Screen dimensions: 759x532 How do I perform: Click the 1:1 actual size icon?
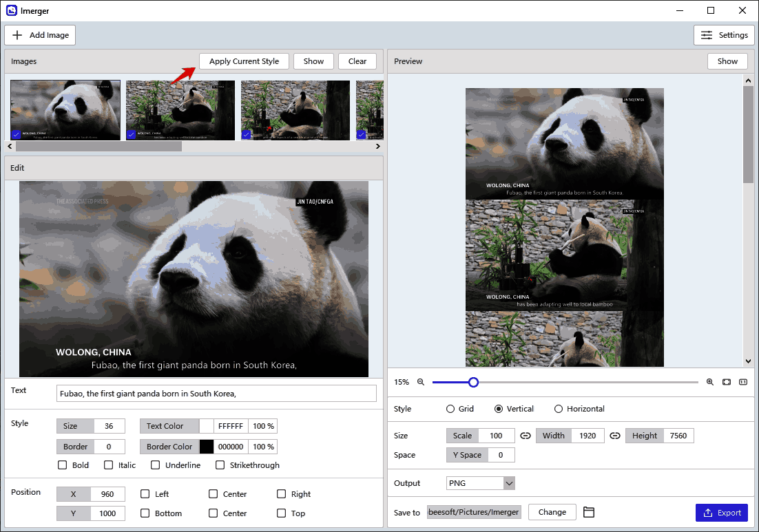(x=743, y=382)
